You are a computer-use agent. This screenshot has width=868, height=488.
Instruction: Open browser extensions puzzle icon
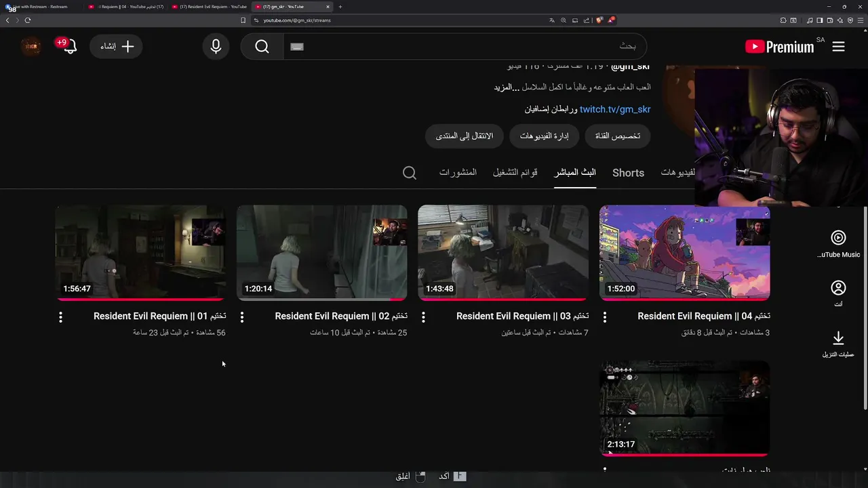click(783, 20)
